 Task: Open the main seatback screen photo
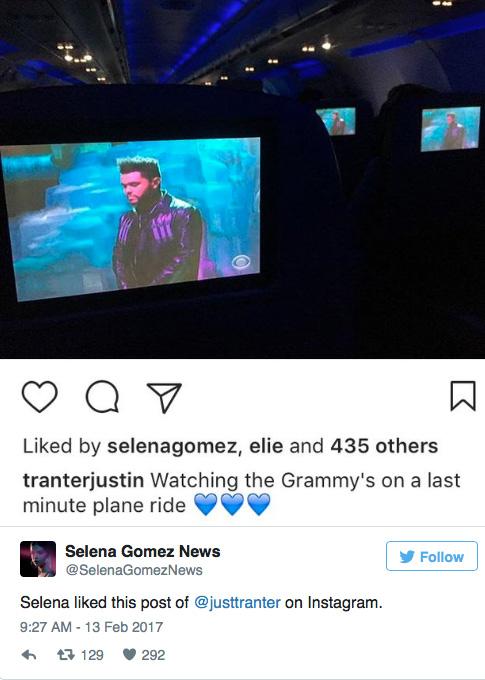(x=130, y=218)
